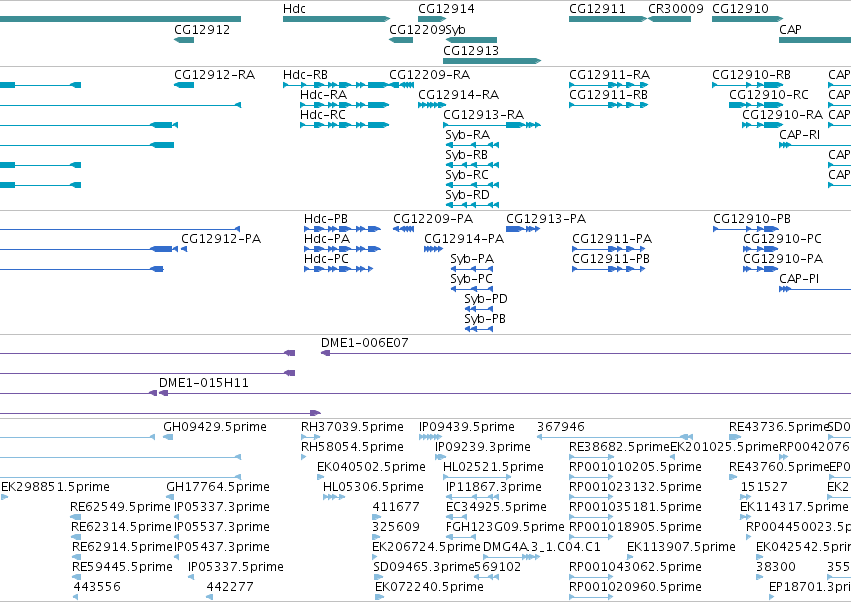This screenshot has width=851, height=602.
Task: Select the RE62549.5prime EST label
Action: 120,508
